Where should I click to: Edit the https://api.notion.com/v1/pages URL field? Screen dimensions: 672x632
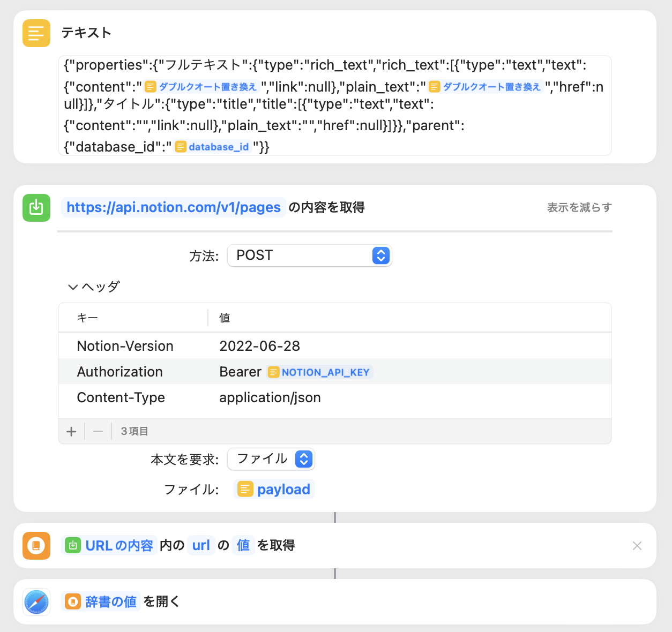(174, 207)
